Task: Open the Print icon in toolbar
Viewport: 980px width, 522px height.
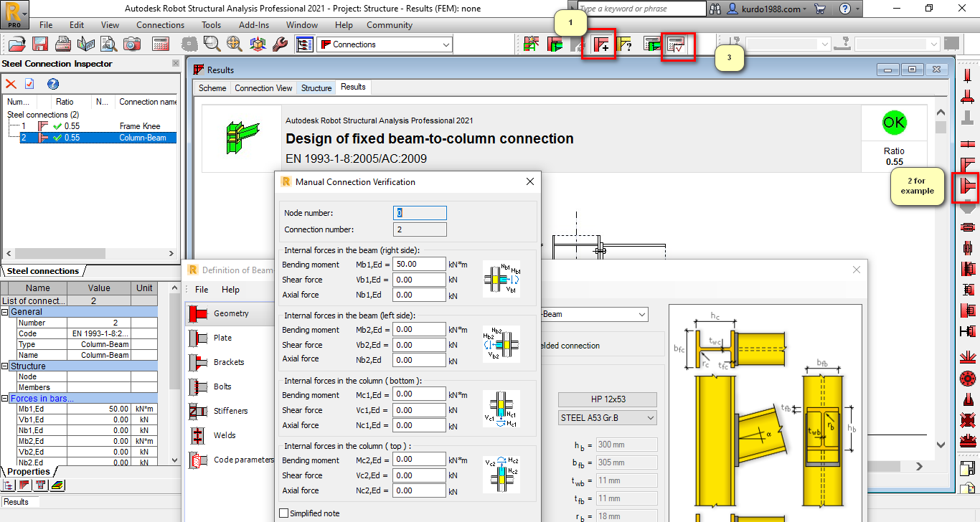Action: (63, 44)
